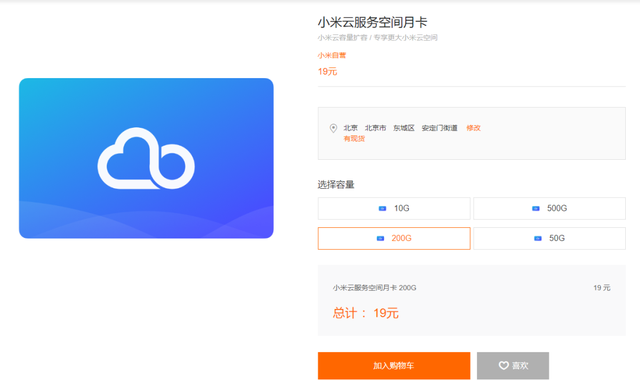640x380 pixels.
Task: Choose the 200G capacity option
Action: [x=394, y=238]
